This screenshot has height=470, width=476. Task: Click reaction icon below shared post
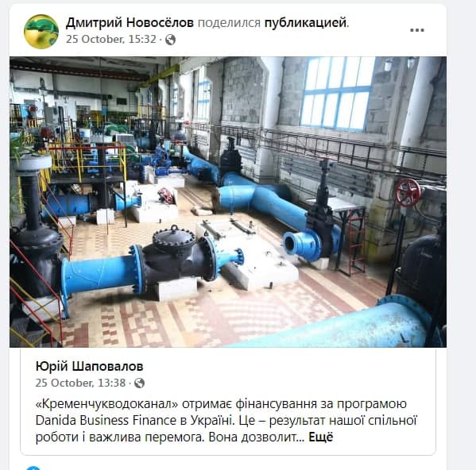coord(33,468)
